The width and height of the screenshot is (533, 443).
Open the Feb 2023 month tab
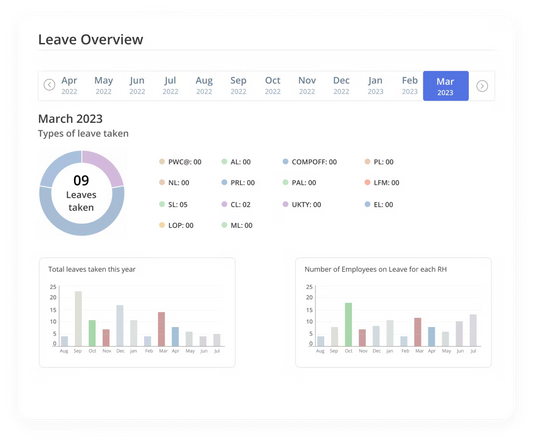(410, 85)
